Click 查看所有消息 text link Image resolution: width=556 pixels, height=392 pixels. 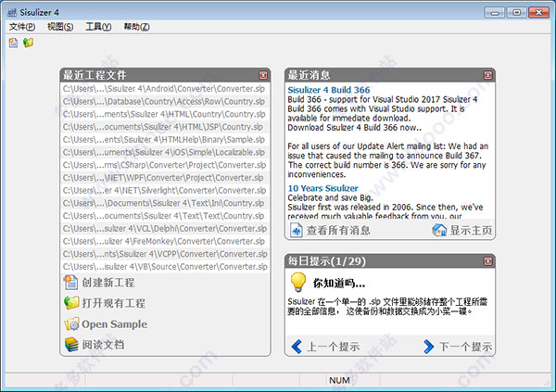pos(338,231)
